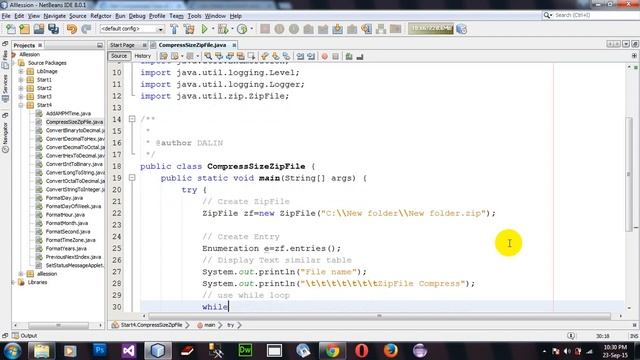
Task: Expand the allession package node
Action: click(x=21, y=274)
